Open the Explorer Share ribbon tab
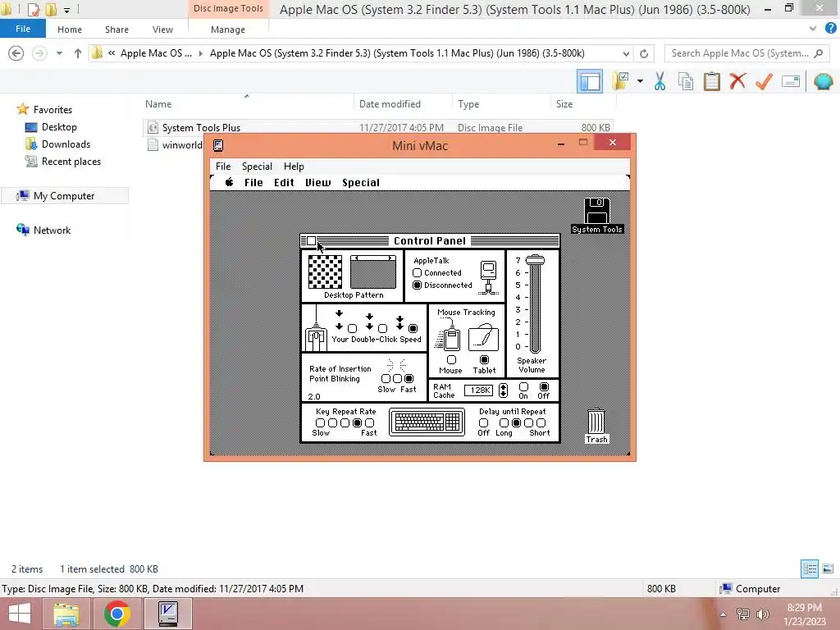Viewport: 840px width, 630px height. (x=116, y=30)
